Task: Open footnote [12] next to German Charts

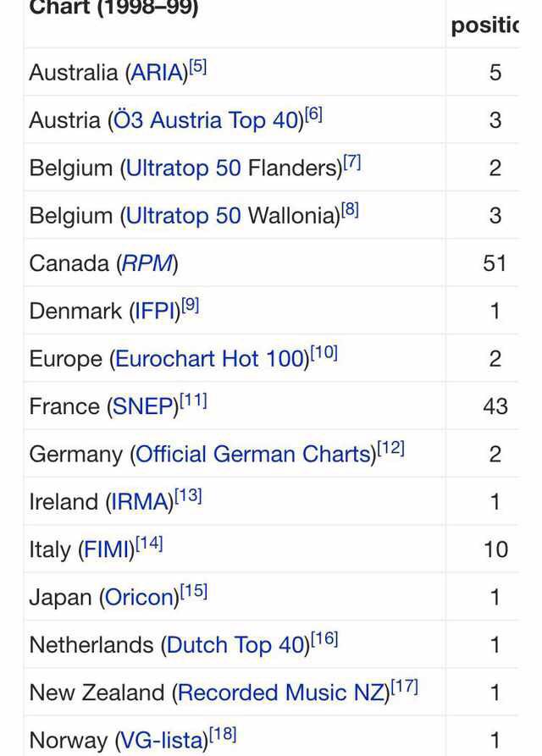Action: click(390, 449)
